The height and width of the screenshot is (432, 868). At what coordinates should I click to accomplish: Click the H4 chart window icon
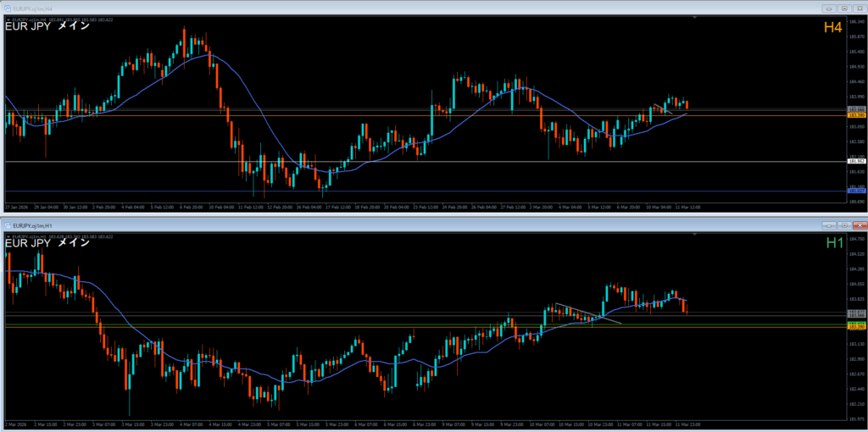point(8,8)
